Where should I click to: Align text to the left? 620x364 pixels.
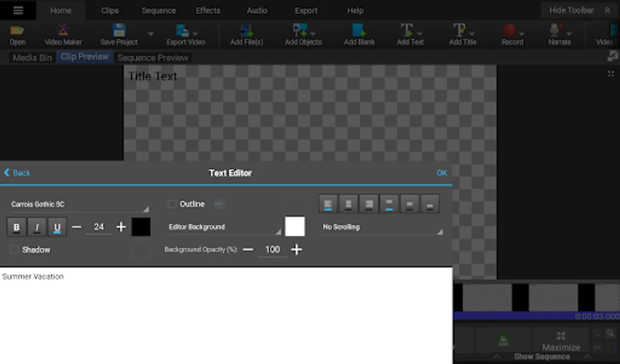328,204
